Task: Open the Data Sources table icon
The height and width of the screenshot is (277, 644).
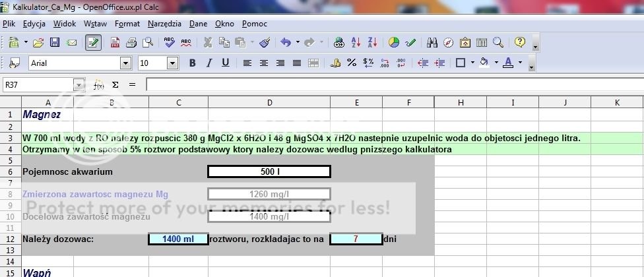Action: pos(482,42)
